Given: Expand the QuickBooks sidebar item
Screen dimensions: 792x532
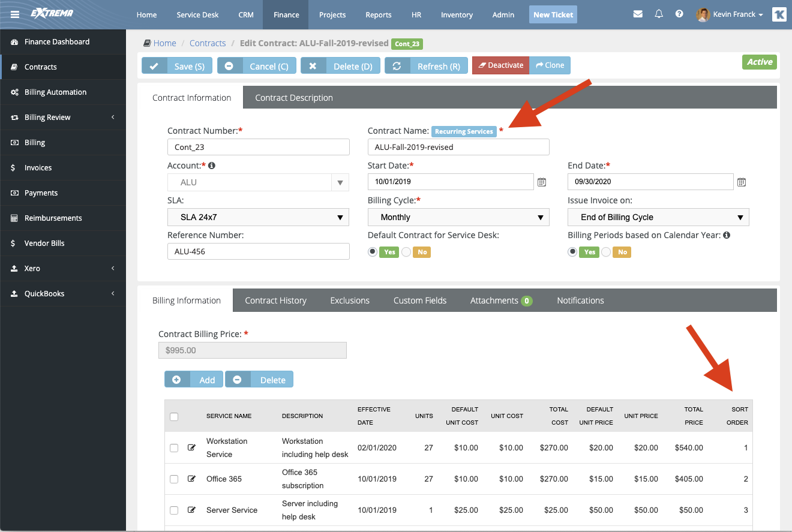Looking at the screenshot, I should click(63, 294).
